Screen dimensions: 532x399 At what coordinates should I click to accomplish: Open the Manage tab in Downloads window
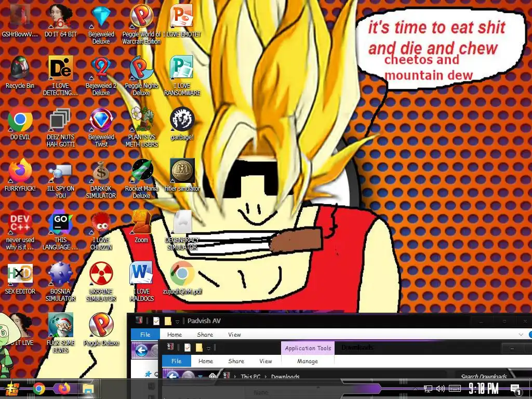(x=308, y=361)
